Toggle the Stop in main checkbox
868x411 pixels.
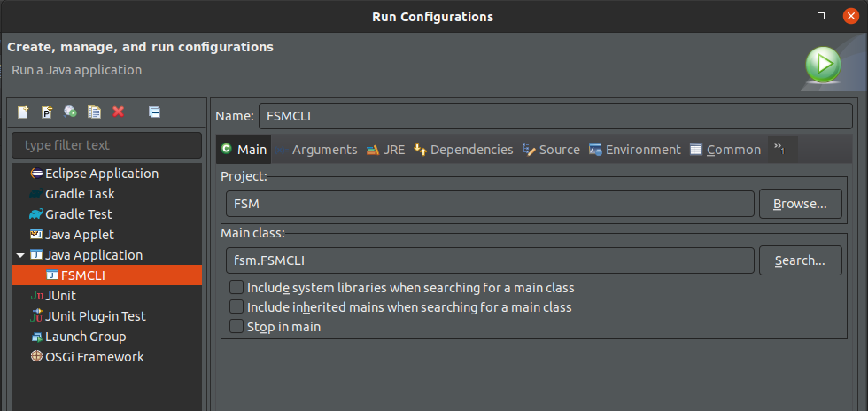click(236, 327)
